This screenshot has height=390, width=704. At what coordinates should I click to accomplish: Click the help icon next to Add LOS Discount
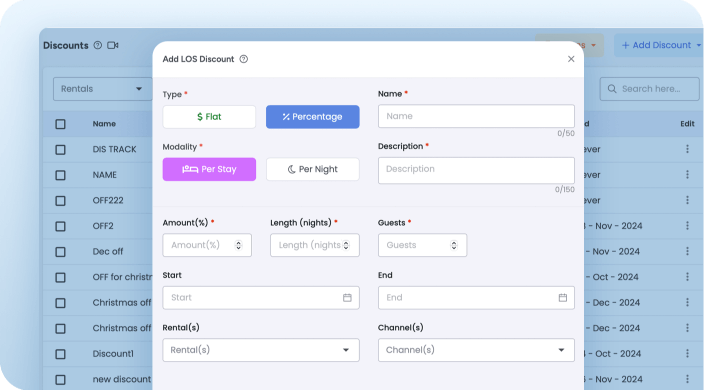[x=243, y=59]
